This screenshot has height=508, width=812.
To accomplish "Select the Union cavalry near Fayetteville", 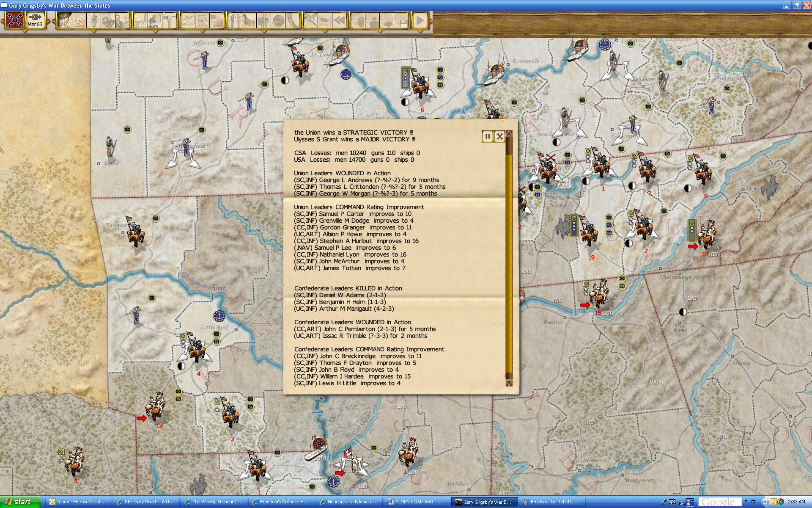I will 136,232.
